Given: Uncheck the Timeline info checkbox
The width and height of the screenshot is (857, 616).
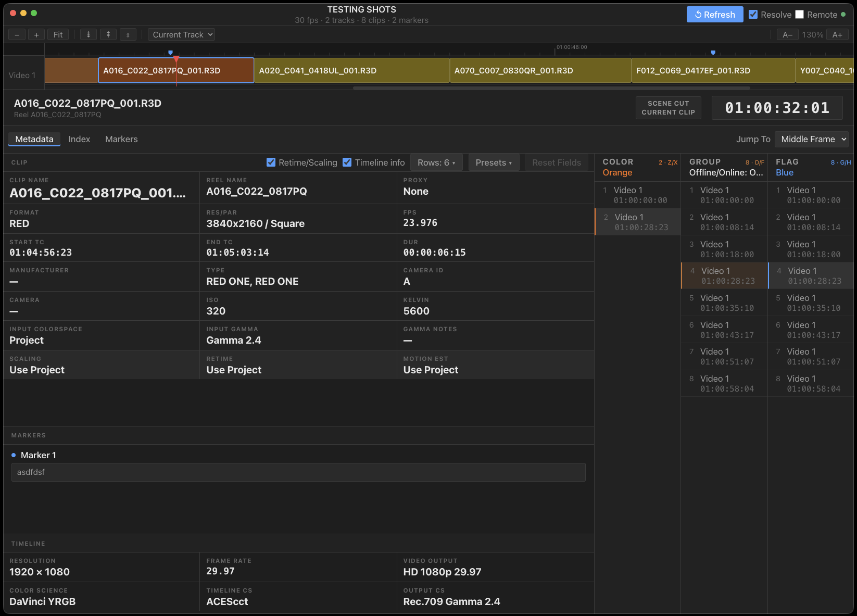Looking at the screenshot, I should coord(347,162).
